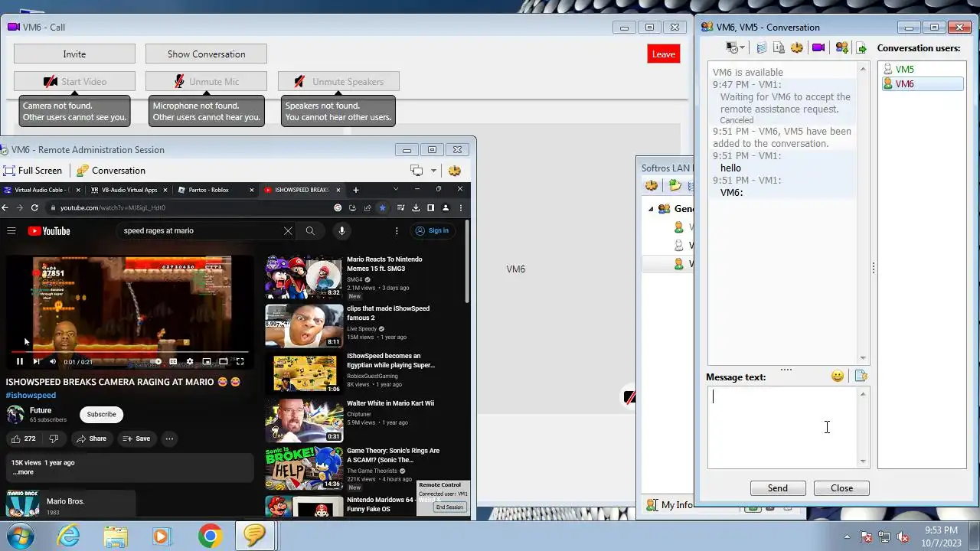Show hidden system tray icons arrow
980x551 pixels.
847,536
